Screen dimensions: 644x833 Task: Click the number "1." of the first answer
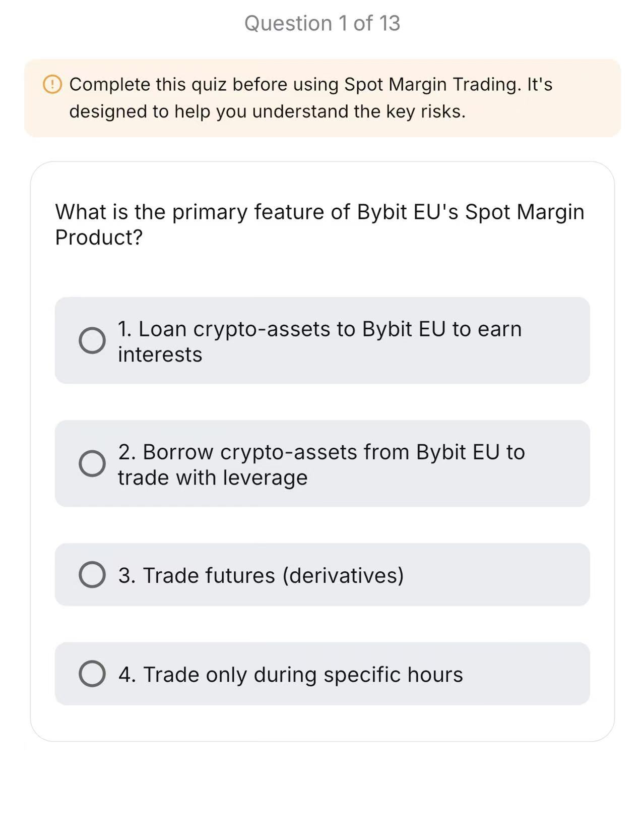pyautogui.click(x=125, y=329)
